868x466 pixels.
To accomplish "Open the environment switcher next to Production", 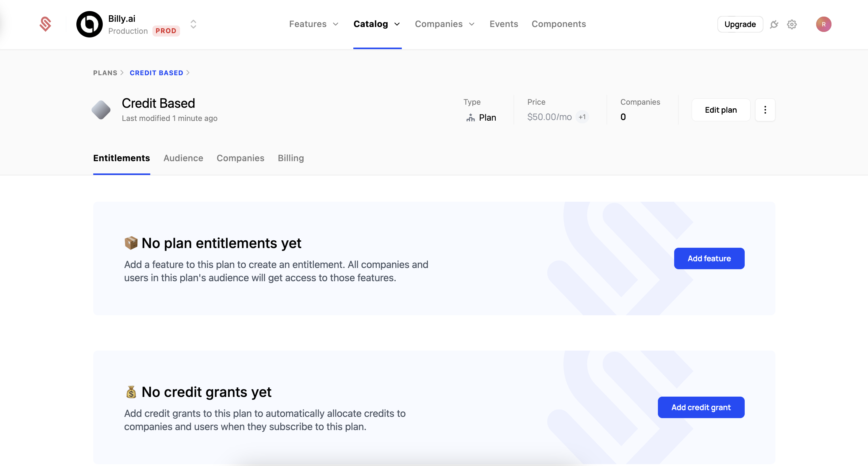I will point(194,24).
